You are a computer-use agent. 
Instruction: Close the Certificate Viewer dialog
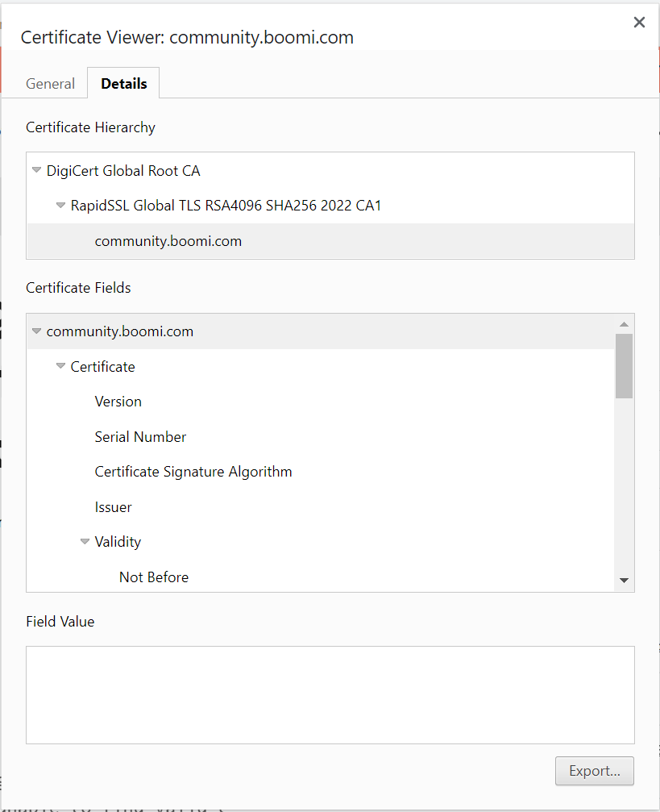click(639, 22)
